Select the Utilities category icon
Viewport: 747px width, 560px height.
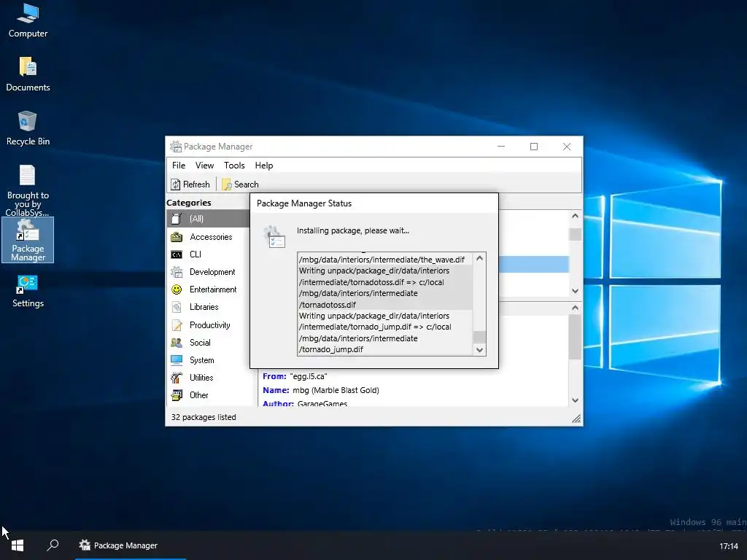[177, 378]
